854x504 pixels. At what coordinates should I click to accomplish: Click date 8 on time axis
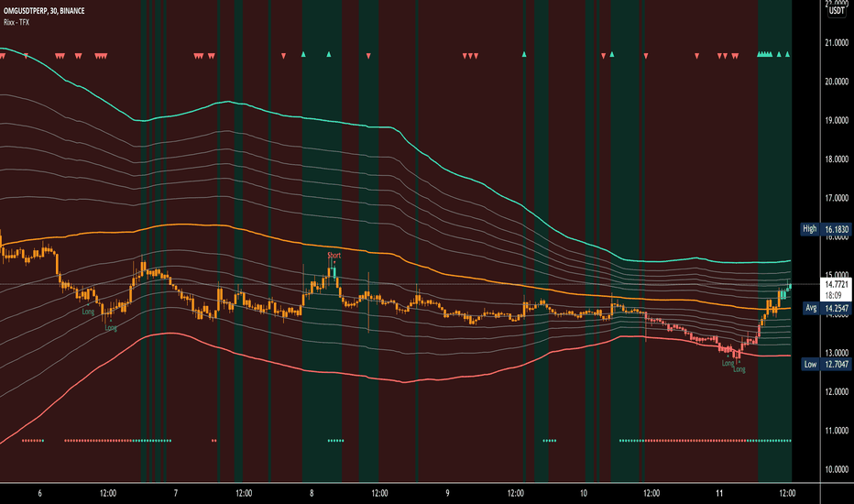click(312, 493)
